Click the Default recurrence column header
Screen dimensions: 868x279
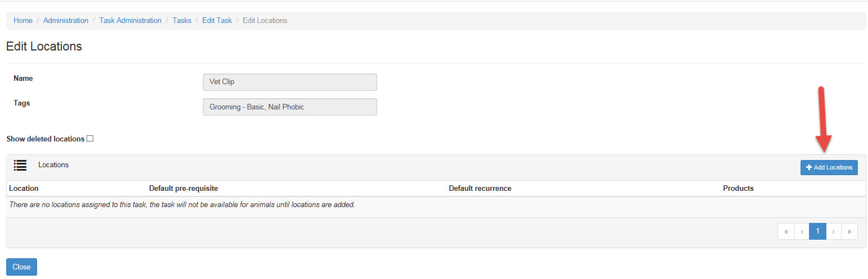click(x=480, y=189)
